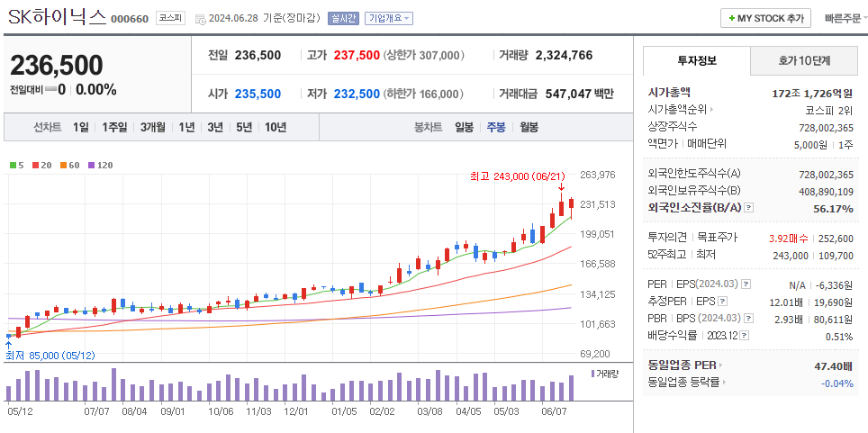Switch to the 주봉 candle chart

pos(496,127)
